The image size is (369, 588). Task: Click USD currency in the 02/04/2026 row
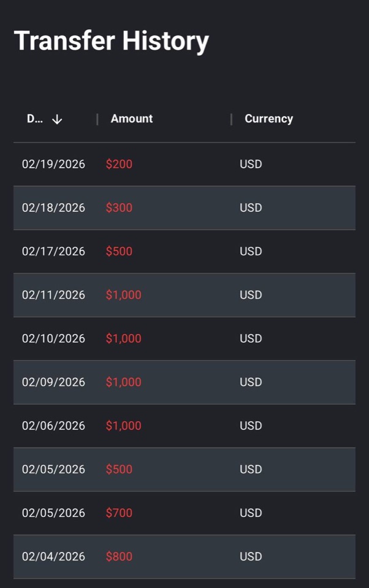[x=251, y=557]
